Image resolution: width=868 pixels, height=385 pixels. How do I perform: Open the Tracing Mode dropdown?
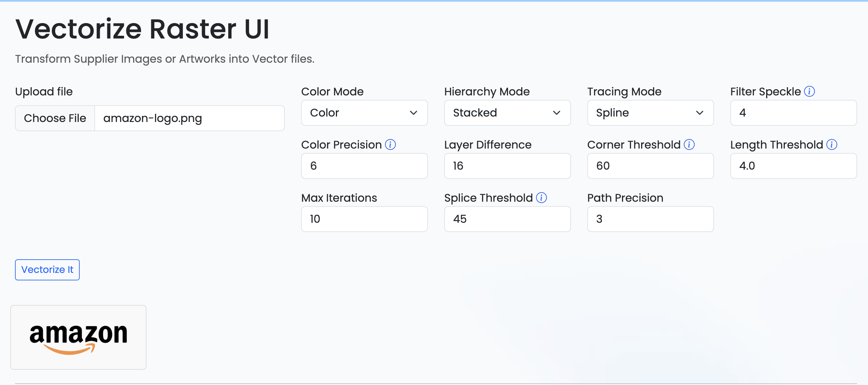(x=650, y=113)
